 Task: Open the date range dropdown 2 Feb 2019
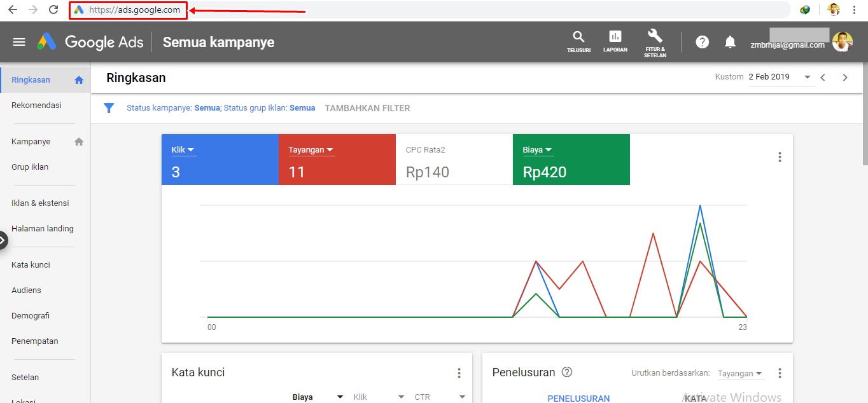coord(781,77)
